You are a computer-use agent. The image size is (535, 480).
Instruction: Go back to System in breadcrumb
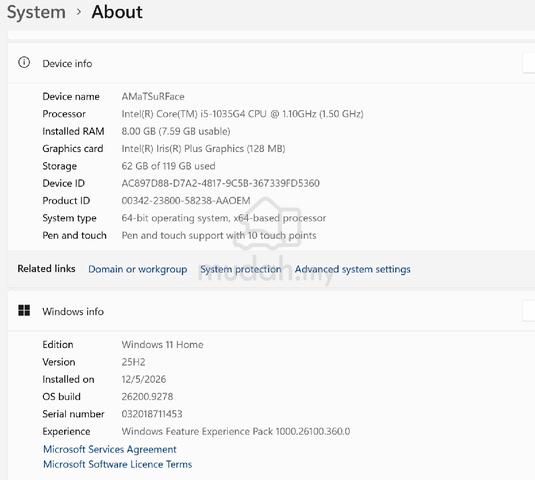coord(36,12)
